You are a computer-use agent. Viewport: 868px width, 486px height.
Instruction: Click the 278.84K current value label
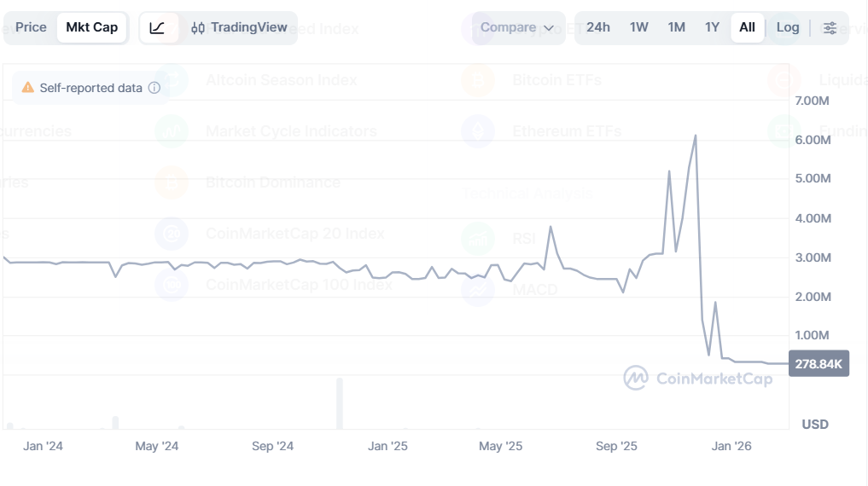coord(818,364)
